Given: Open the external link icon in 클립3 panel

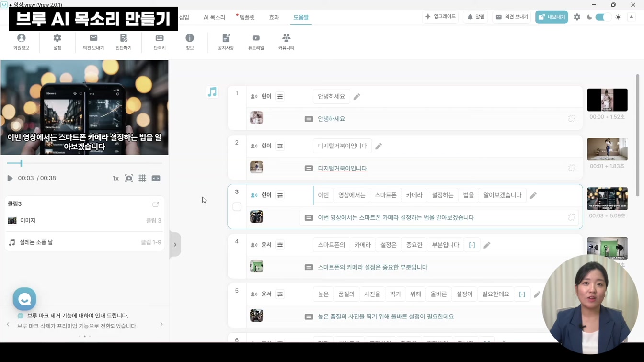Looking at the screenshot, I should [x=156, y=204].
